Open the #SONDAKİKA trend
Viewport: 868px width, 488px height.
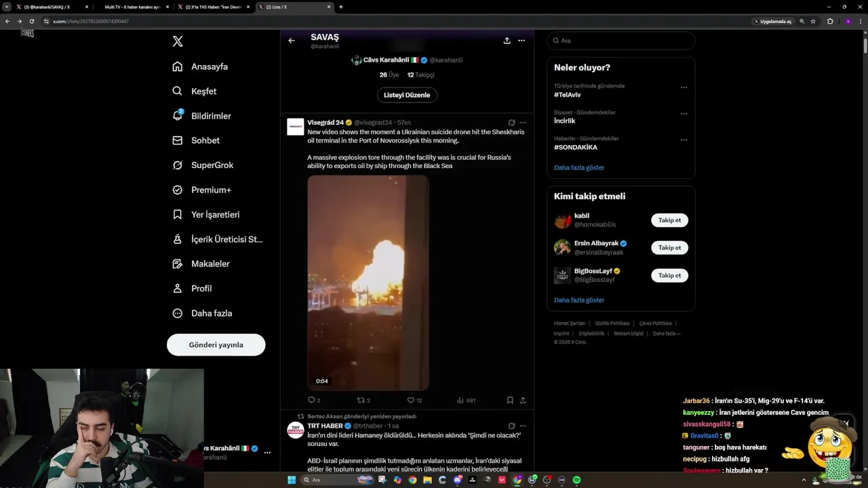pyautogui.click(x=576, y=147)
